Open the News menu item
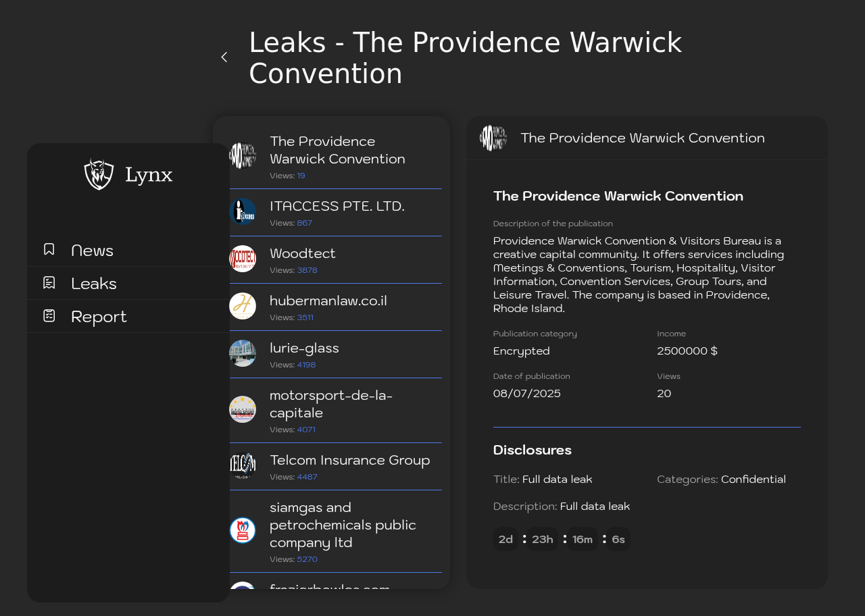 128,250
